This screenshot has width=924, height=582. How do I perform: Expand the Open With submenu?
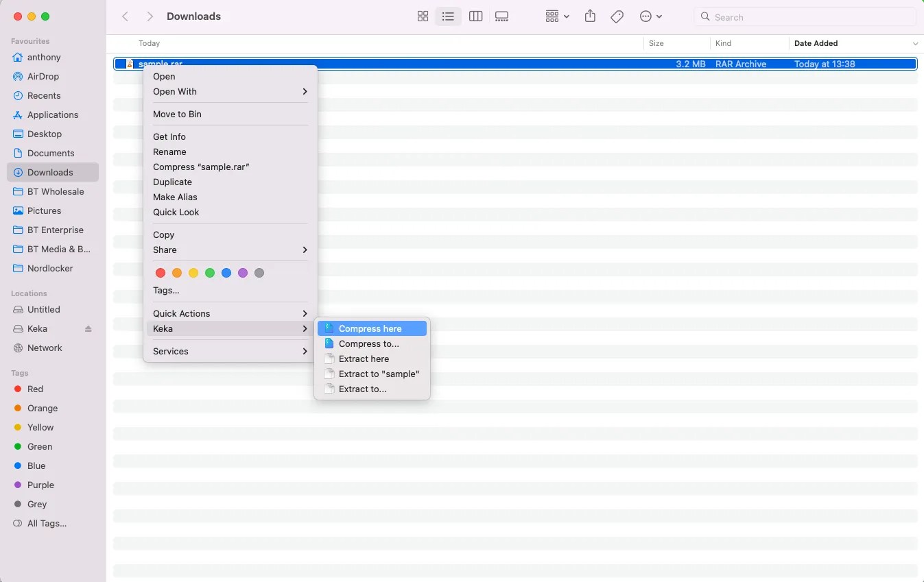[175, 91]
